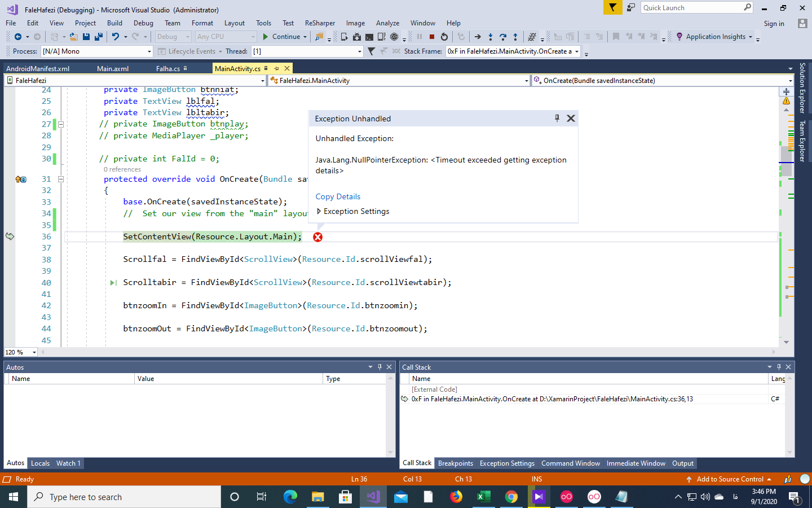Viewport: 812px width, 508px height.
Task: Click the Step Over arrow icon
Action: (503, 37)
